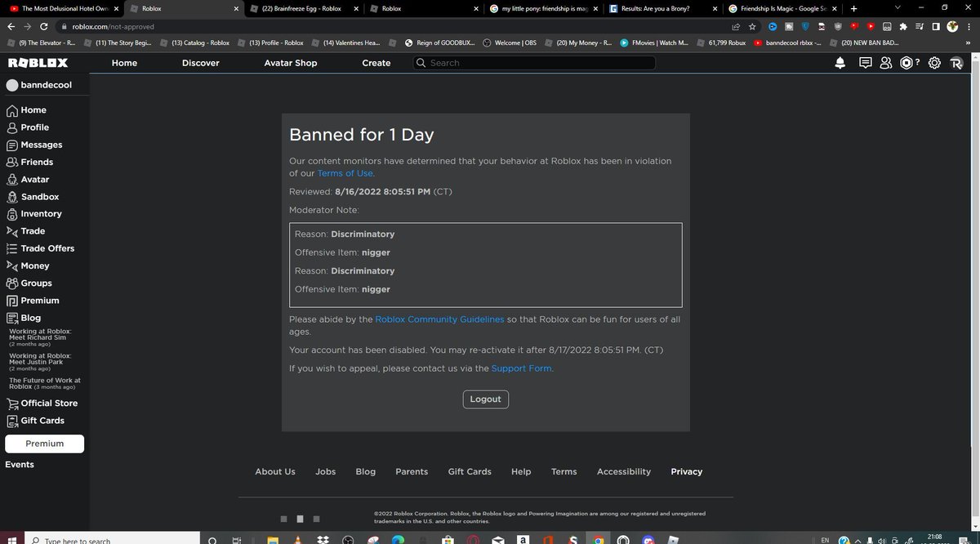Click the search magnifier icon
This screenshot has height=544, width=980.
pos(421,63)
